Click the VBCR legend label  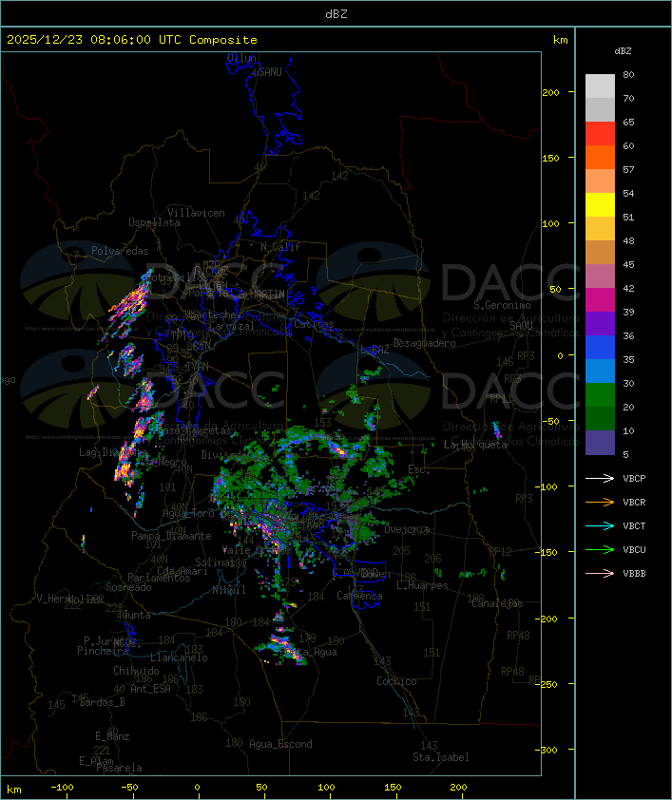tap(634, 502)
